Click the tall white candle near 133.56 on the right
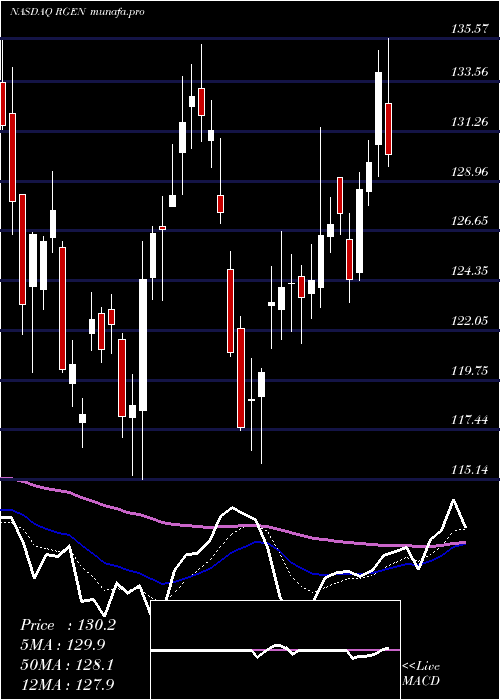500x700 pixels. pyautogui.click(x=379, y=108)
